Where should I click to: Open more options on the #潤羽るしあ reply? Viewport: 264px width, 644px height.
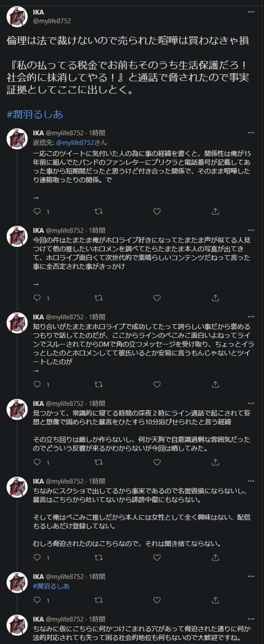pyautogui.click(x=251, y=577)
